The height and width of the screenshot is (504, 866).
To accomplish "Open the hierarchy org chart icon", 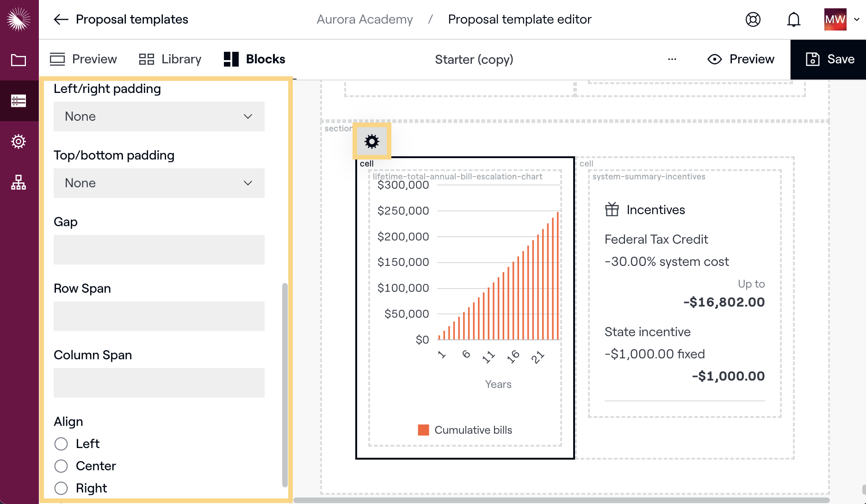I will click(x=19, y=182).
